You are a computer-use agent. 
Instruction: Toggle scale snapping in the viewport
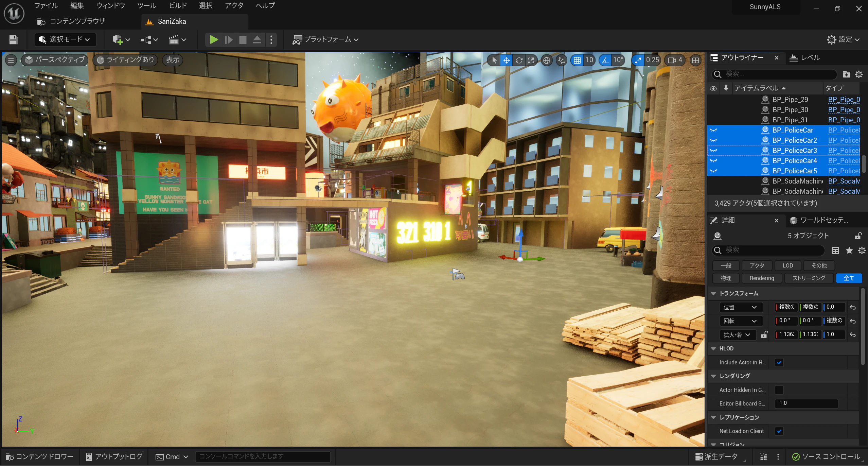[x=638, y=60]
